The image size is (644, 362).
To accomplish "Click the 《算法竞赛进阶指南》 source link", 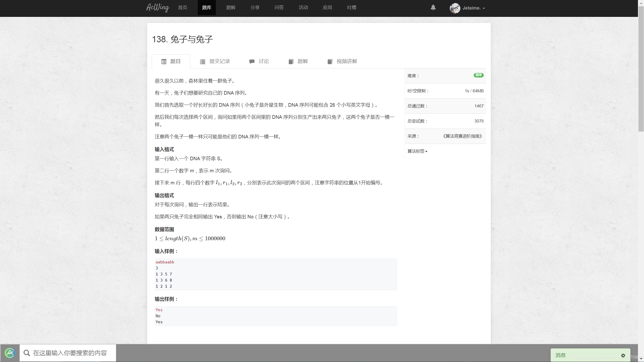I will click(x=462, y=136).
